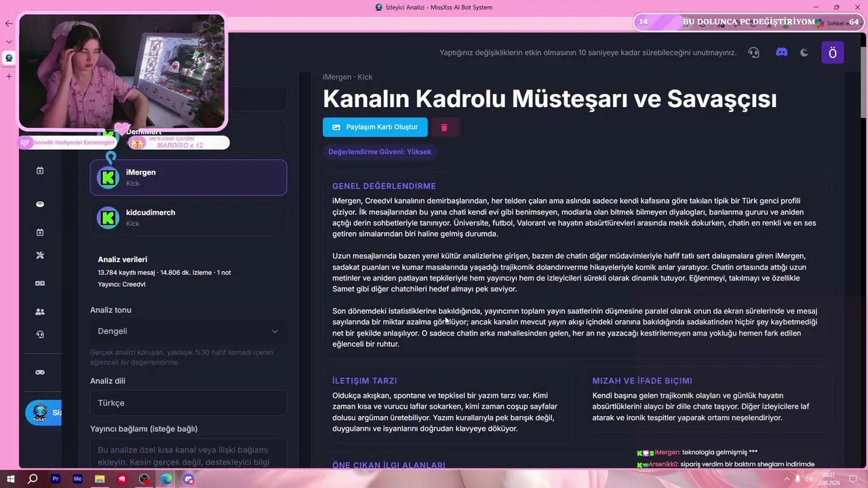The height and width of the screenshot is (488, 868).
Task: Click the first calendar icon in sidebar
Action: pyautogui.click(x=40, y=171)
